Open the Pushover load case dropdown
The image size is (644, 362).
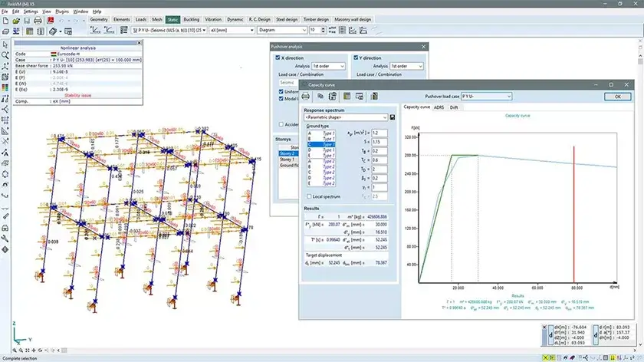click(x=486, y=96)
